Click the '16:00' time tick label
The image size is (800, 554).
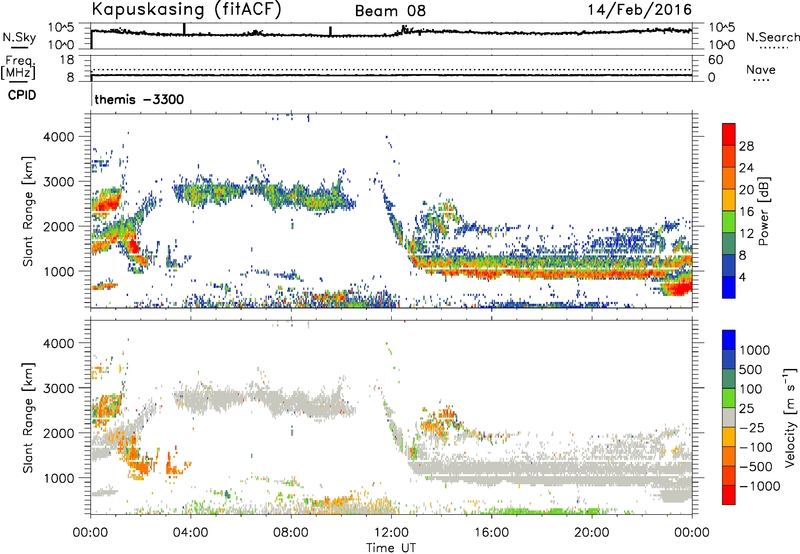pos(491,533)
